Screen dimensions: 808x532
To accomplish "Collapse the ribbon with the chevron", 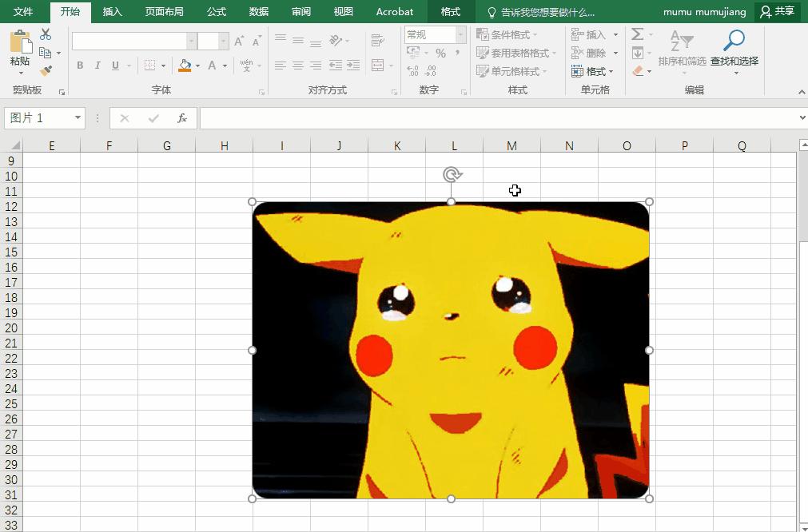I will pos(802,92).
